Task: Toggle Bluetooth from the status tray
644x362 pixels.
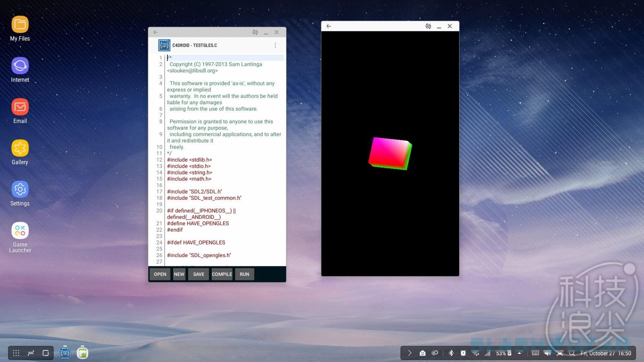Action: click(x=451, y=353)
